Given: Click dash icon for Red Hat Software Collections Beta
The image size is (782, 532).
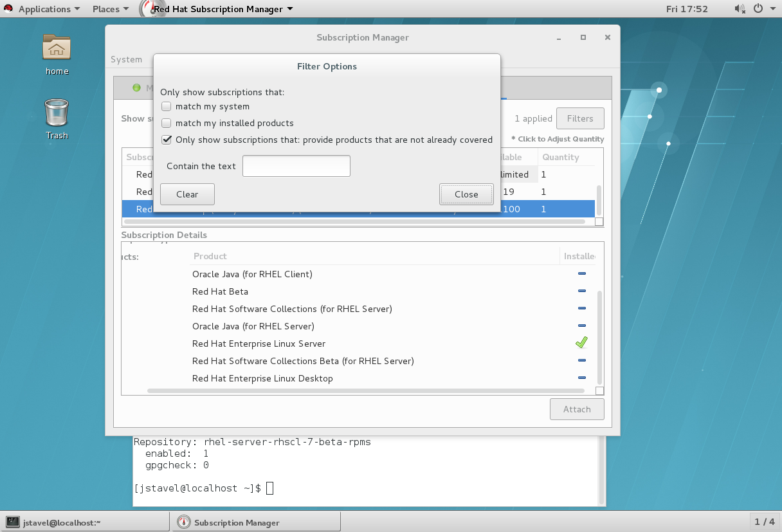Looking at the screenshot, I should (581, 360).
